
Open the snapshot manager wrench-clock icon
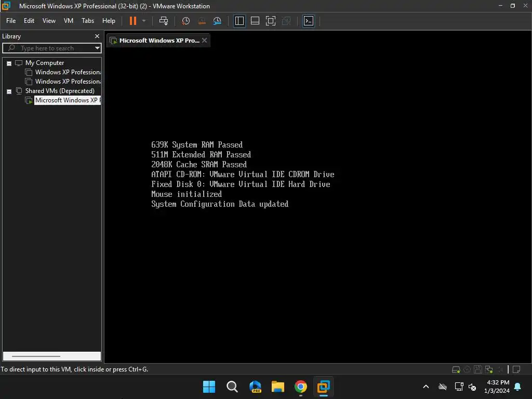[217, 21]
